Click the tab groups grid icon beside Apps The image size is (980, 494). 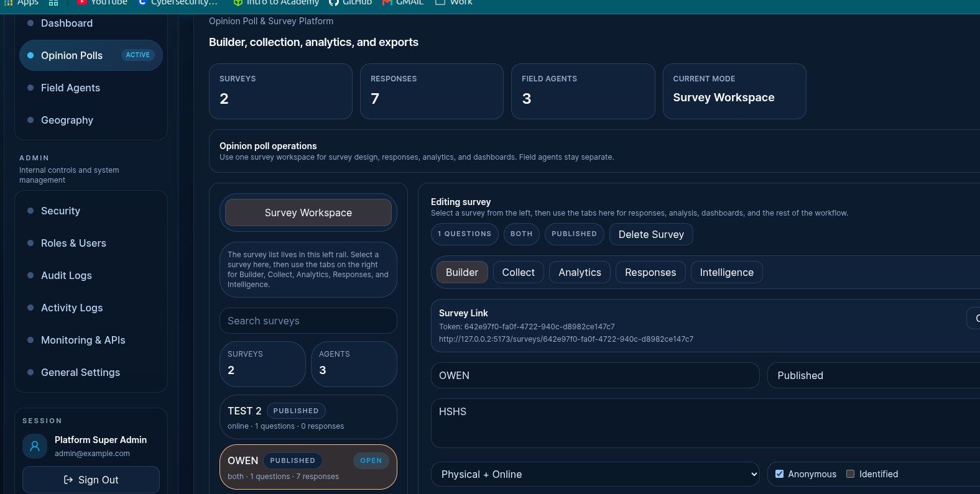click(53, 2)
